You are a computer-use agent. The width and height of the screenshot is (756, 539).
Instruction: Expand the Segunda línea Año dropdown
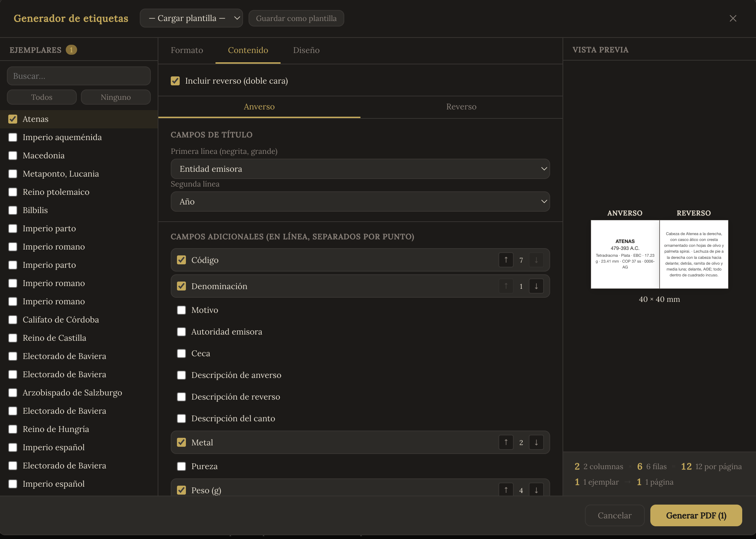click(360, 201)
